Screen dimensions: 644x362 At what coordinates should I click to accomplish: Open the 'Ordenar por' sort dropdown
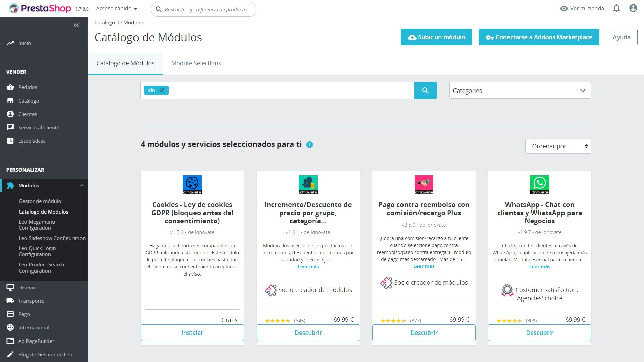click(x=558, y=146)
